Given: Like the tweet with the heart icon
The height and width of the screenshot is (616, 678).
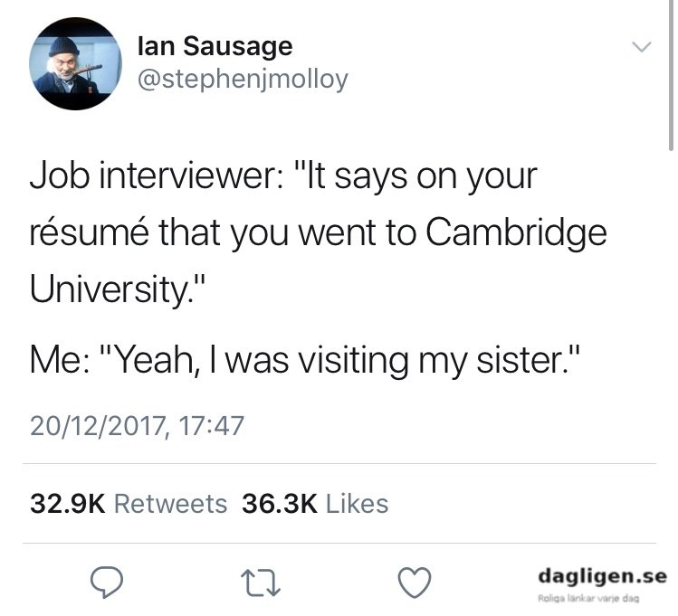Looking at the screenshot, I should pyautogui.click(x=415, y=583).
